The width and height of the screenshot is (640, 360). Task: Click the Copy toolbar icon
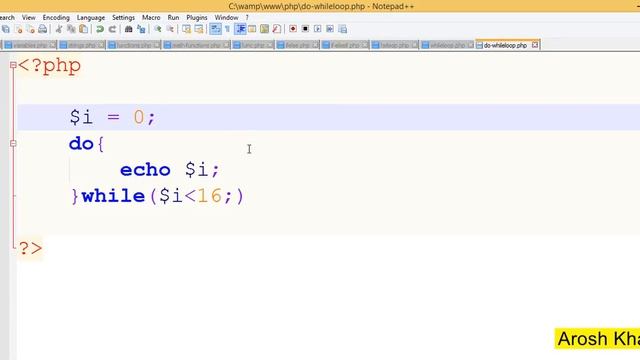pyautogui.click(x=71, y=29)
